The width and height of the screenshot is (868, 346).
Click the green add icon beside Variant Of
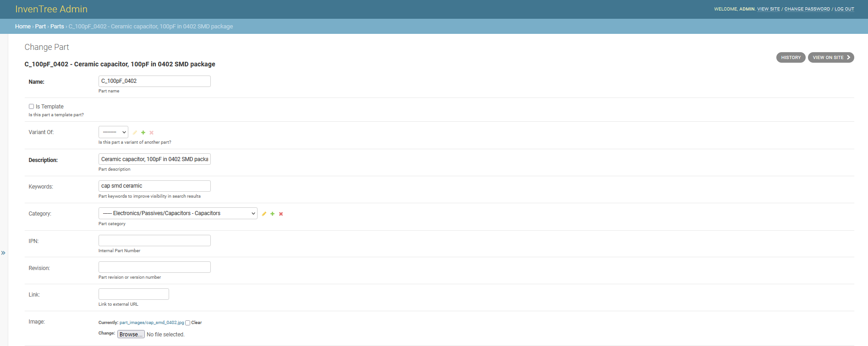pos(143,133)
